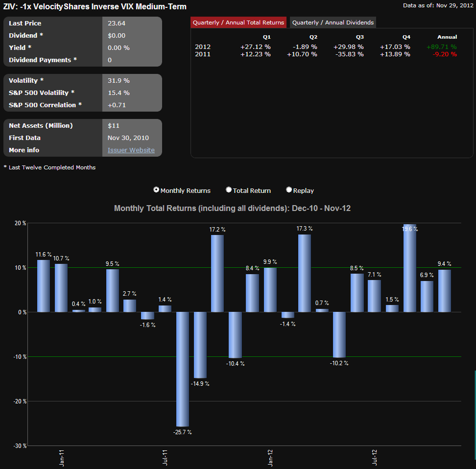Click the 2012 annual return +89.71 %
Screen dimensions: 476x469
click(x=441, y=47)
